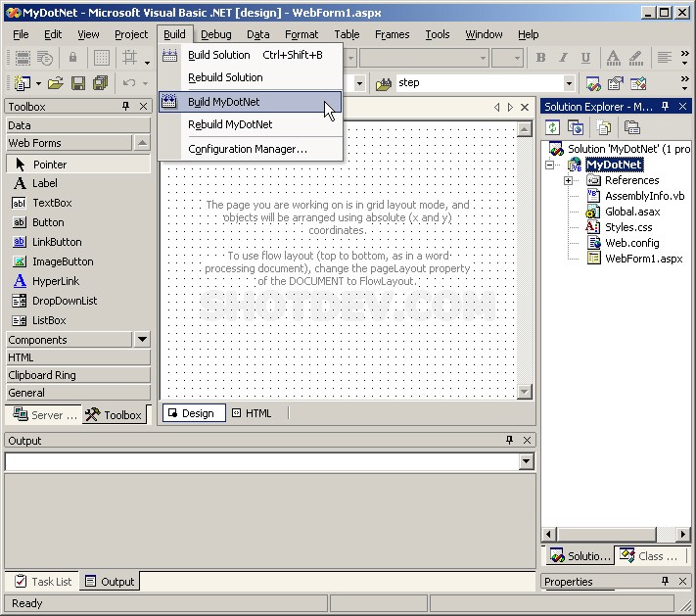Switch to the Server Explorer tab
The height and width of the screenshot is (616, 696).
(44, 415)
